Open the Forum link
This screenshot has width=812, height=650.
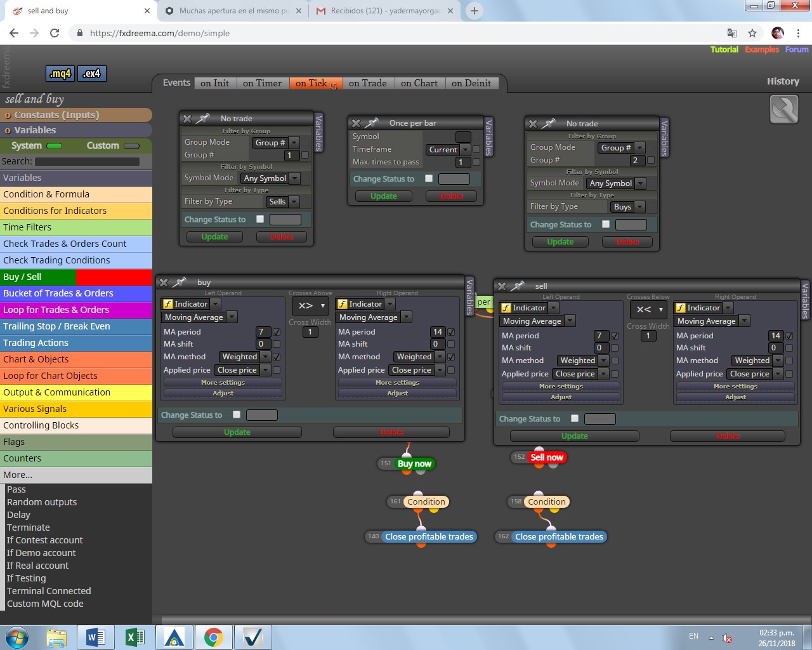tap(797, 50)
